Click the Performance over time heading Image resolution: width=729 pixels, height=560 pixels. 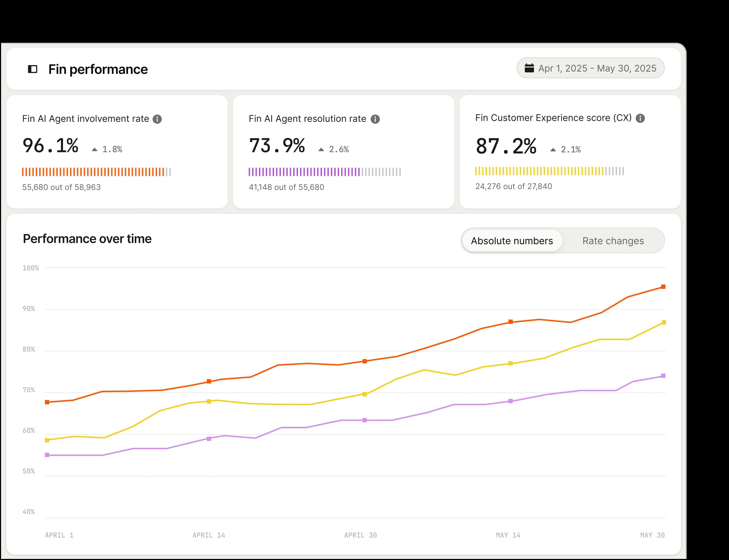[87, 239]
